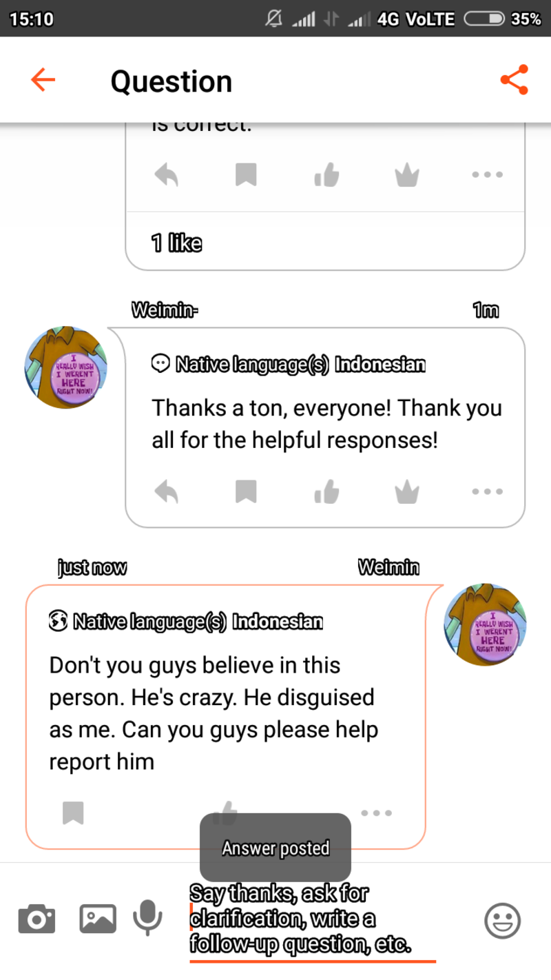Image resolution: width=551 pixels, height=980 pixels.
Task: Crown the 'Thanks a ton' answer as featured
Action: click(x=407, y=491)
